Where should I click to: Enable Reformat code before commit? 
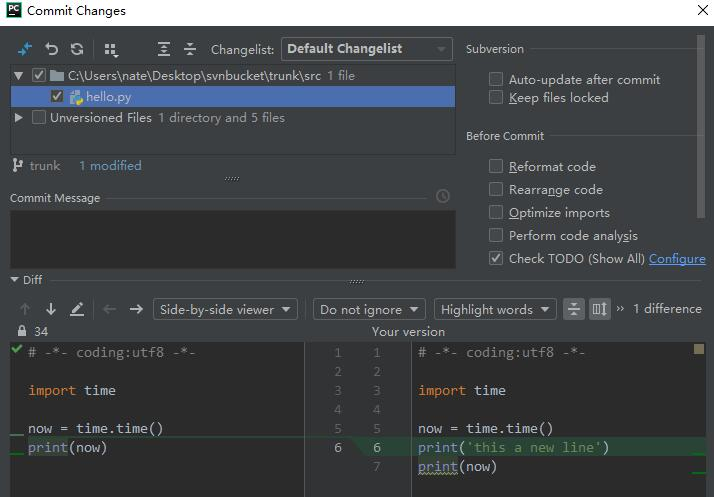pyautogui.click(x=496, y=167)
